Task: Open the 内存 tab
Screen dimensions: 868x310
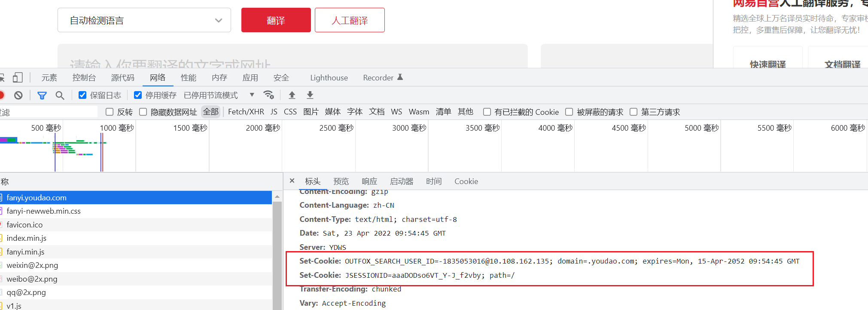Action: (x=219, y=77)
